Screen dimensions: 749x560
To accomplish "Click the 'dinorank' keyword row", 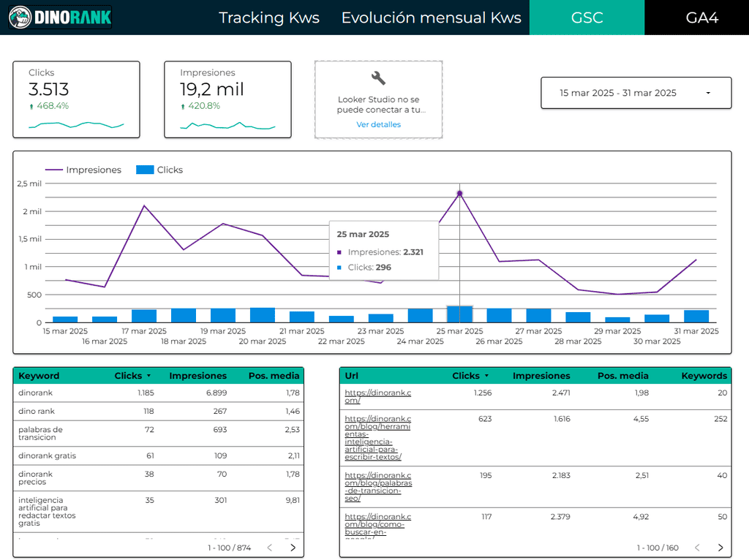I will [x=158, y=393].
